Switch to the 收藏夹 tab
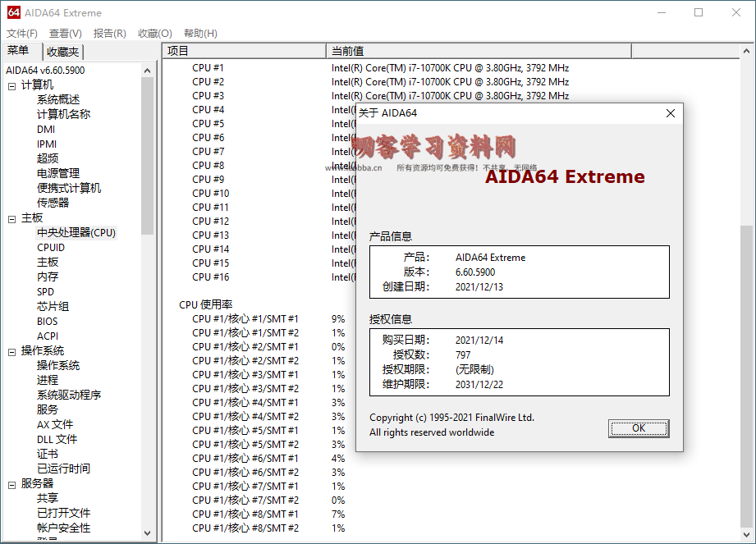 (62, 52)
